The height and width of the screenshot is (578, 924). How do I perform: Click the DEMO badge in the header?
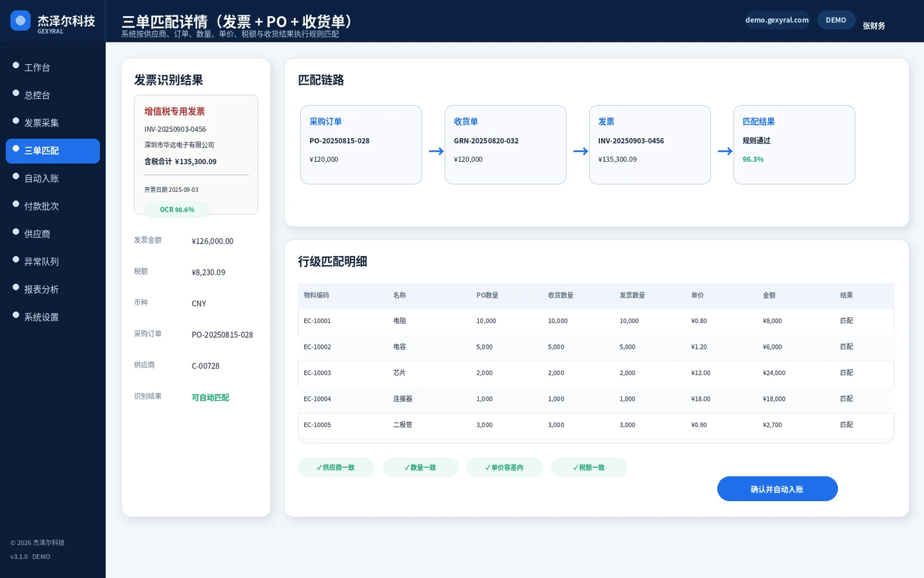[x=835, y=20]
